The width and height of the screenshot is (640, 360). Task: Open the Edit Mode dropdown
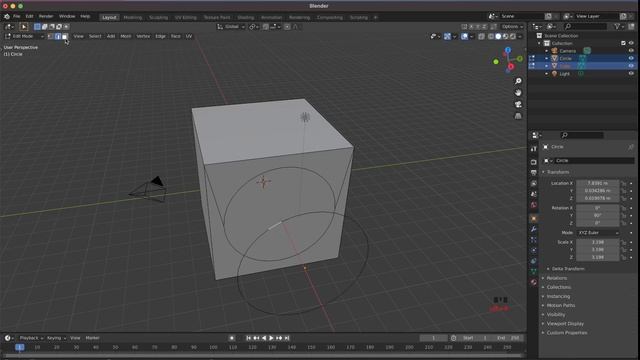pyautogui.click(x=24, y=36)
